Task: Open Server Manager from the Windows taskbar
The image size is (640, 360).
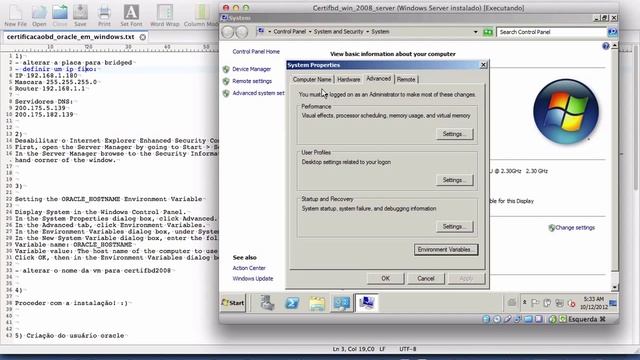Action: pyautogui.click(x=267, y=303)
